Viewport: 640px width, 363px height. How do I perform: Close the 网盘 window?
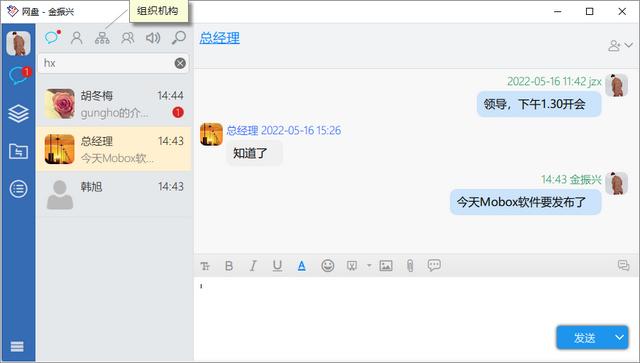pyautogui.click(x=622, y=11)
